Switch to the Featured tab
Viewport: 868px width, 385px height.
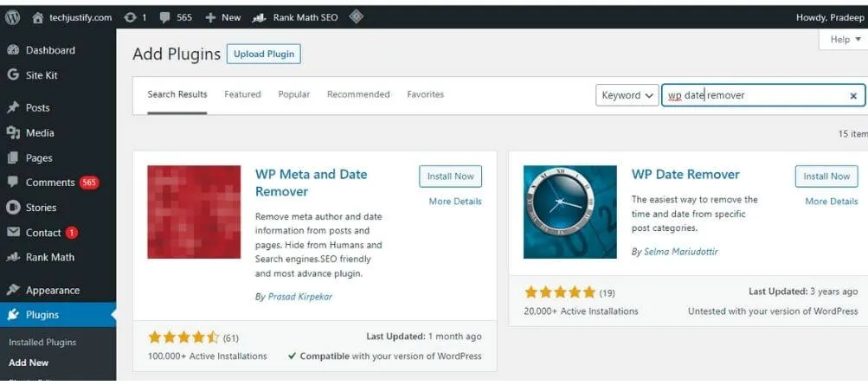[x=242, y=94]
